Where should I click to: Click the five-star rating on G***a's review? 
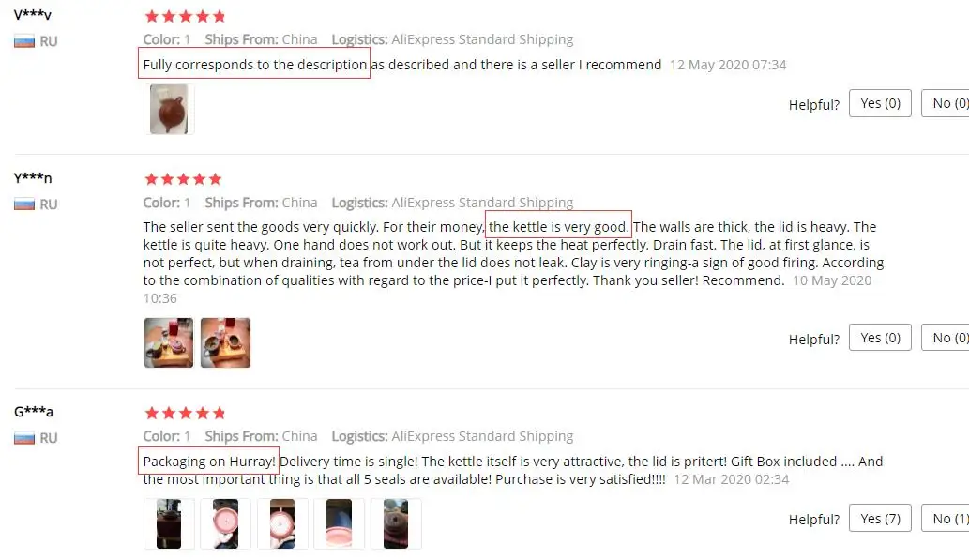(185, 413)
